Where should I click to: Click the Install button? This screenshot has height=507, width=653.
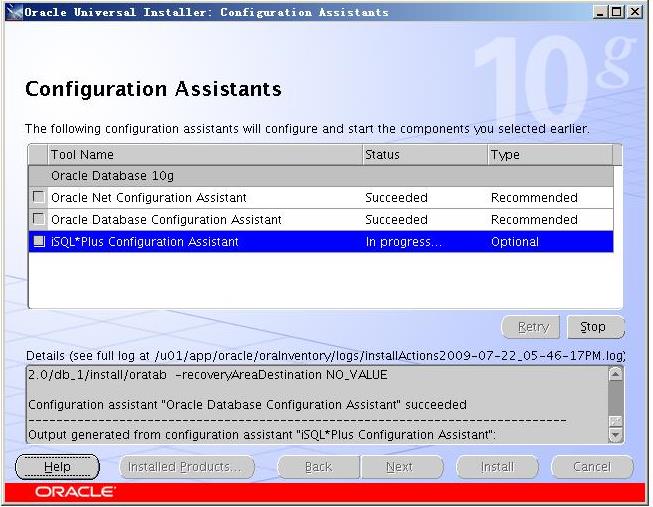(497, 467)
